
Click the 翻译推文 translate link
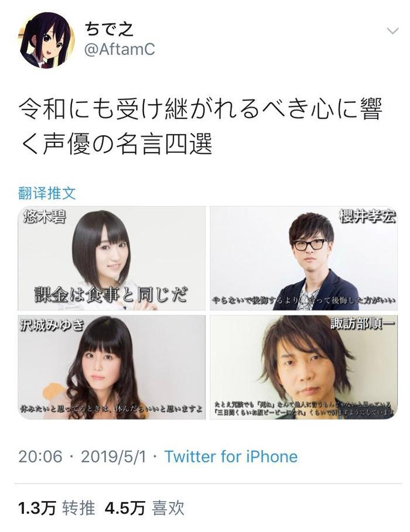coord(47,193)
